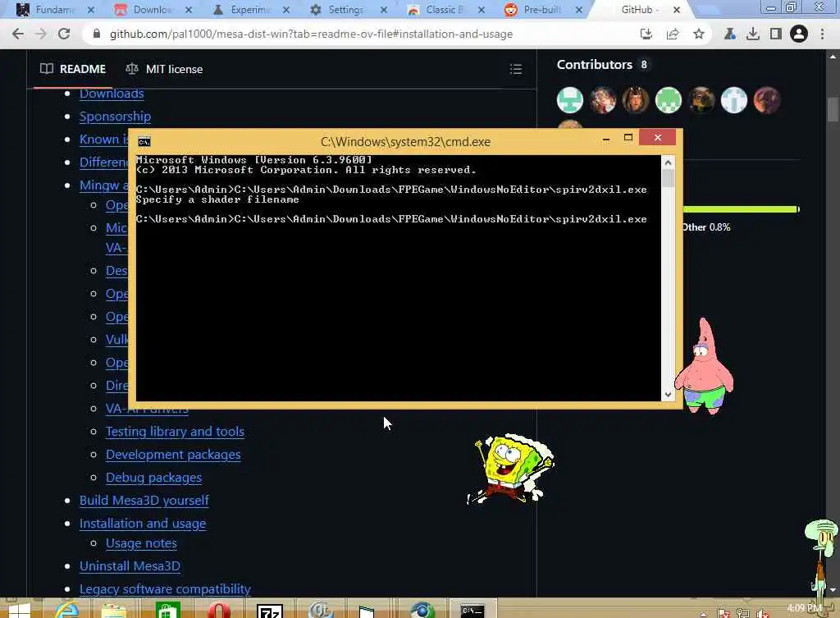Close the Fundam browser tab
Screen dimensions: 840x618
click(x=90, y=10)
